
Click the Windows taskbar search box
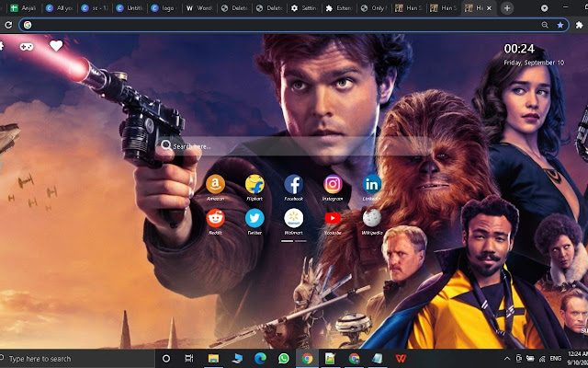(x=77, y=359)
